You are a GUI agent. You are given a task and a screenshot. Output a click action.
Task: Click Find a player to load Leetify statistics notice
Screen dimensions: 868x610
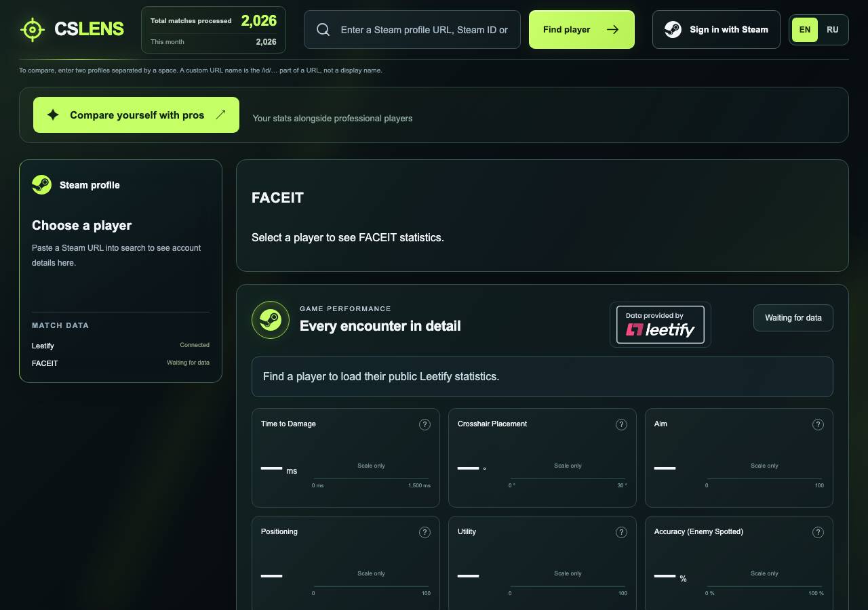[542, 377]
